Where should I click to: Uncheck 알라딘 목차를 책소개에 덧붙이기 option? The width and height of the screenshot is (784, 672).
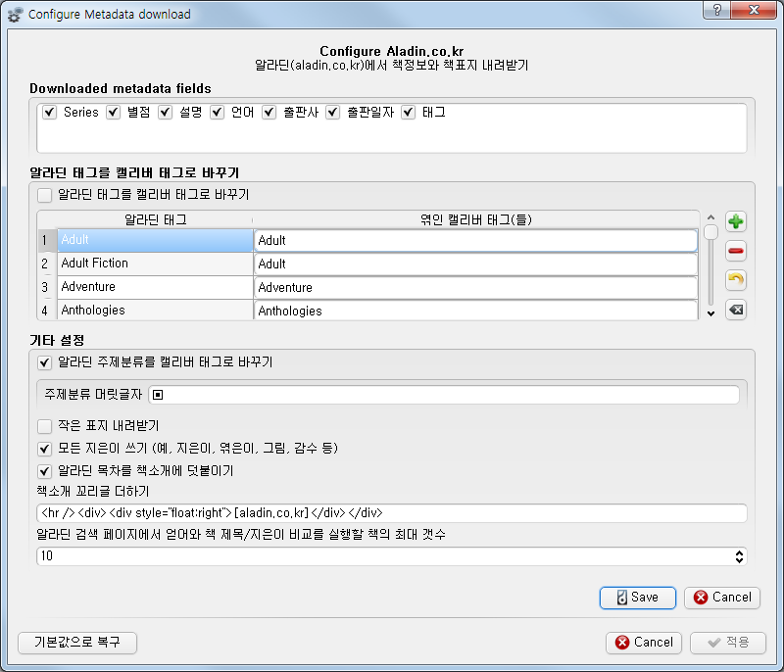[x=44, y=471]
